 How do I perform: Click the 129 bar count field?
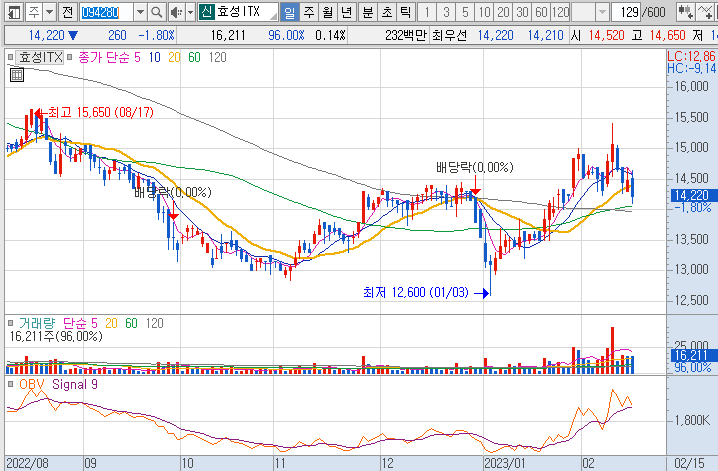(626, 12)
